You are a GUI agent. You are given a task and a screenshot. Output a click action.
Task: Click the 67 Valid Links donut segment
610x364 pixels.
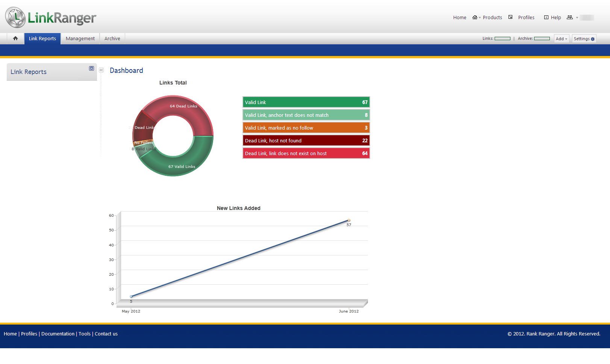[x=182, y=166]
